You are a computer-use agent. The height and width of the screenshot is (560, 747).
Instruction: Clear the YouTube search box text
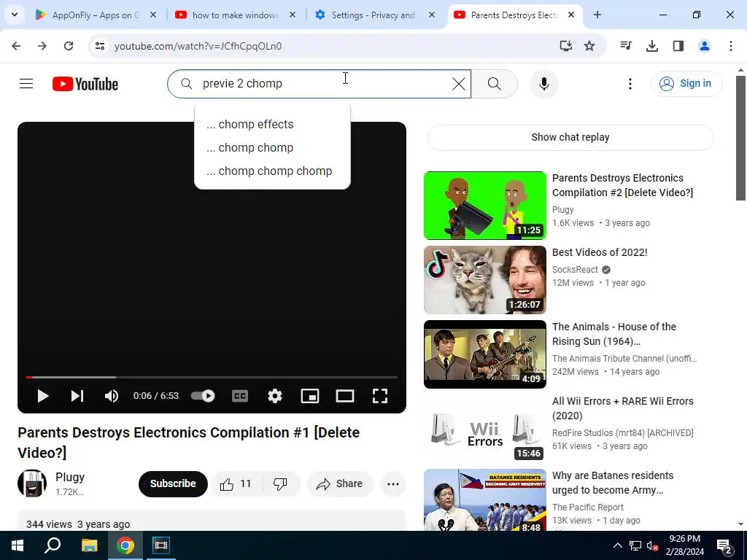[x=458, y=84]
